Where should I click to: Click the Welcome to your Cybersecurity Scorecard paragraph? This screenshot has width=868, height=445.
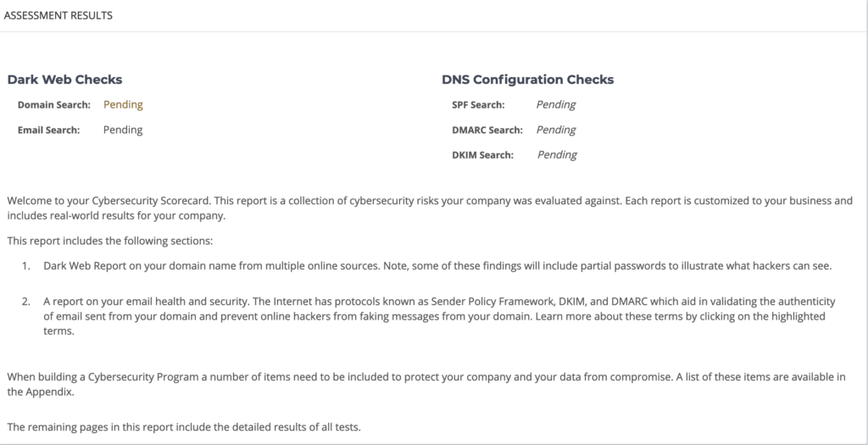tap(430, 209)
